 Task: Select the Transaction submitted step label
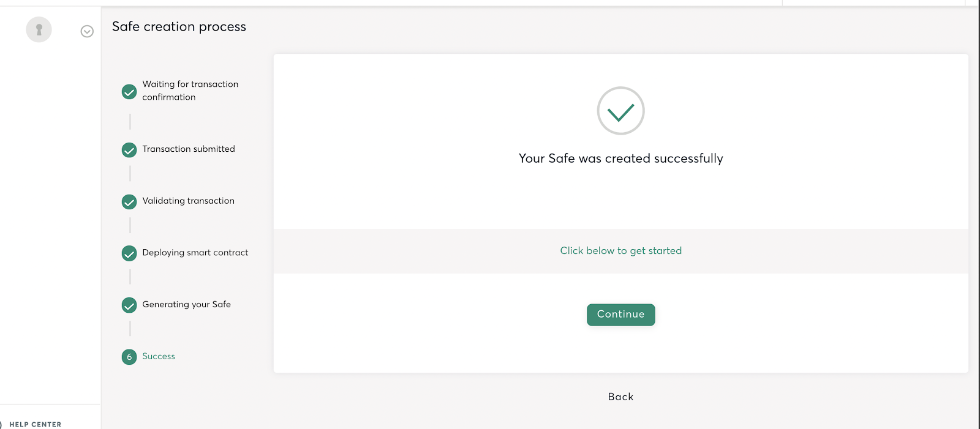189,149
